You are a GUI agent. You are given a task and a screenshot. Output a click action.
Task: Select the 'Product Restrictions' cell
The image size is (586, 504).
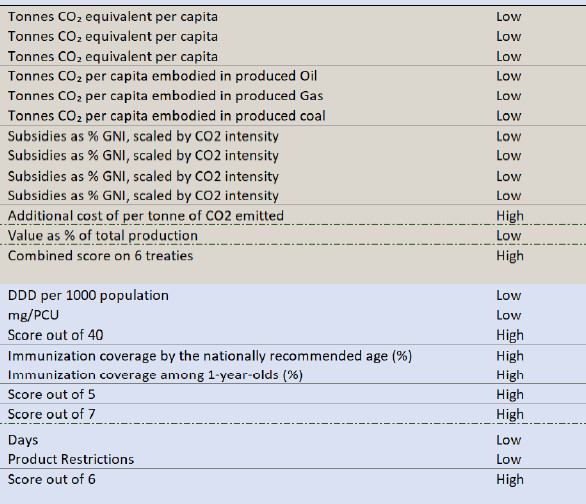[x=71, y=459]
